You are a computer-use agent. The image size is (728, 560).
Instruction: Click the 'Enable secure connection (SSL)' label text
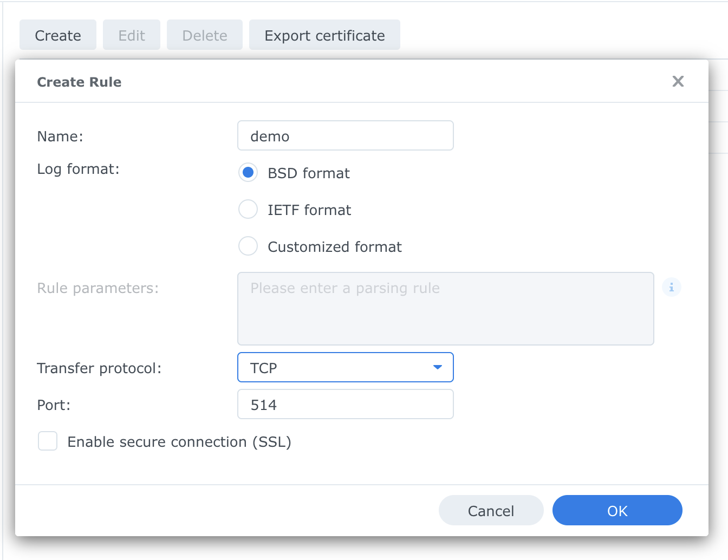coord(179,442)
